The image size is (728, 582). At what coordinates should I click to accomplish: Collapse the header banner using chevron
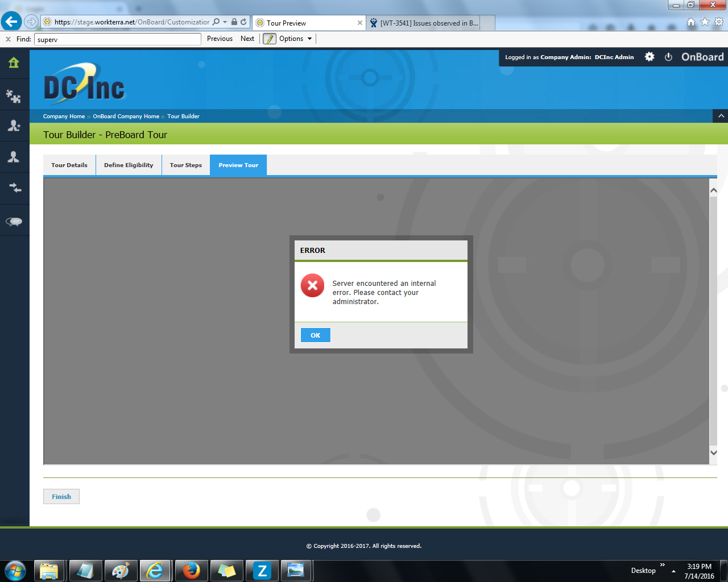coord(721,116)
